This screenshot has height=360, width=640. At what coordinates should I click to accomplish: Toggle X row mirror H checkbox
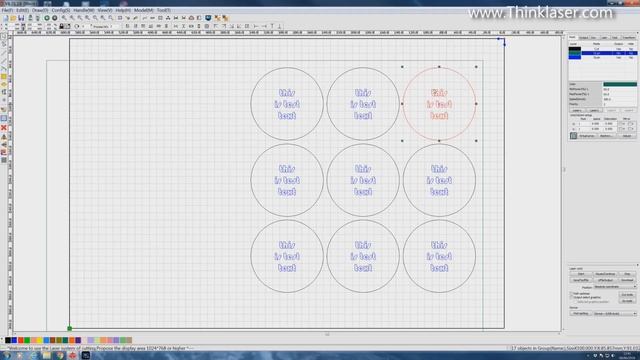pos(620,124)
